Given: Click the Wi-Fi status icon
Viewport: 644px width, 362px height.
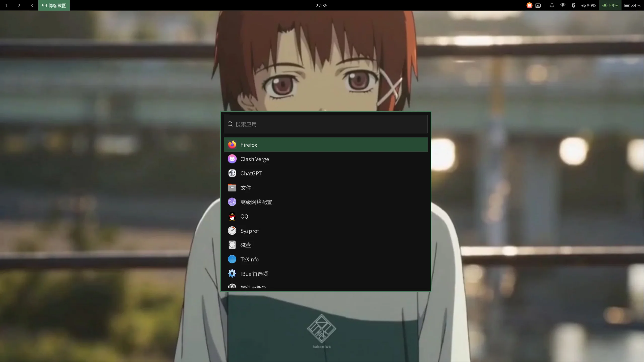Looking at the screenshot, I should (x=563, y=5).
